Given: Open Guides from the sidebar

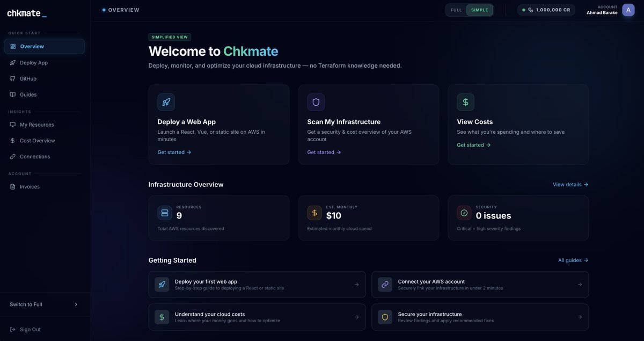Looking at the screenshot, I should [44, 95].
